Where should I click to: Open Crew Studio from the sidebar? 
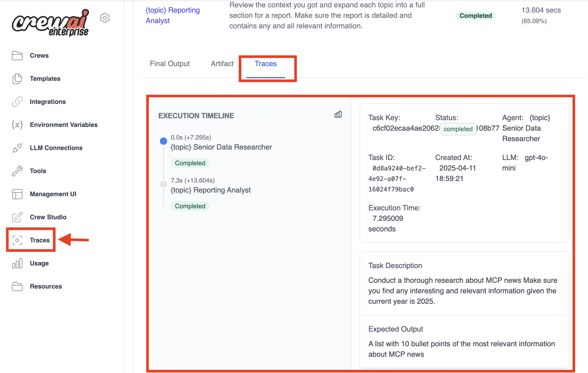point(48,217)
